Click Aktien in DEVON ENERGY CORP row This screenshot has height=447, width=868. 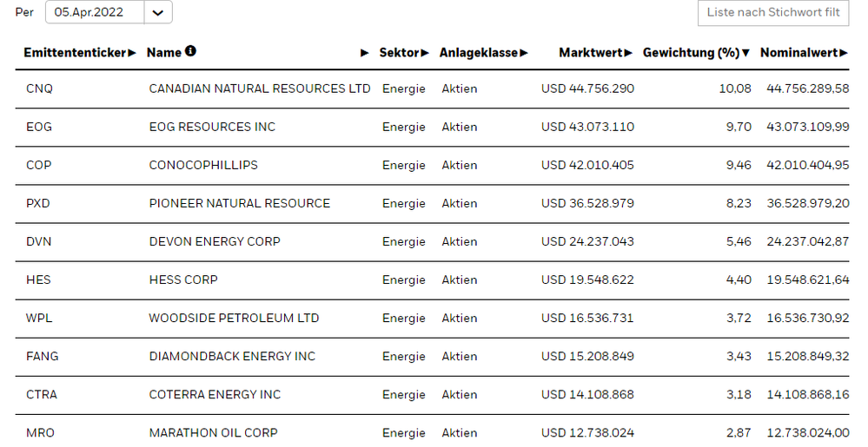[460, 241]
